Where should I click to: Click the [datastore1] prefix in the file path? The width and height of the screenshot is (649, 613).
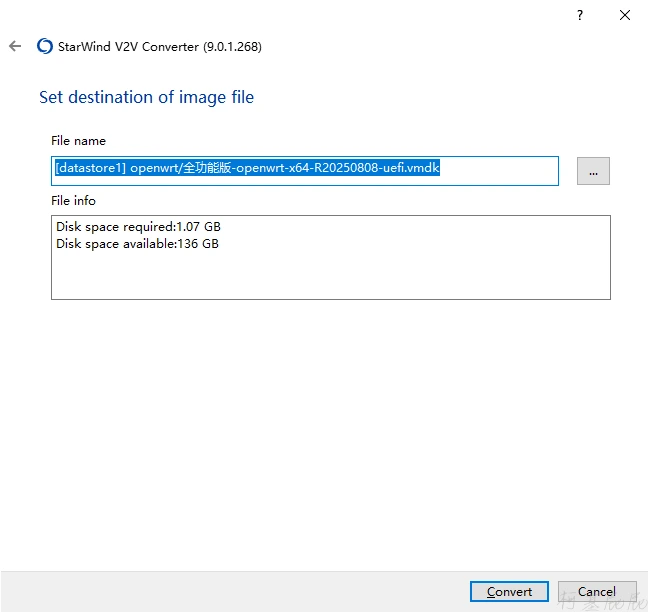coord(90,169)
